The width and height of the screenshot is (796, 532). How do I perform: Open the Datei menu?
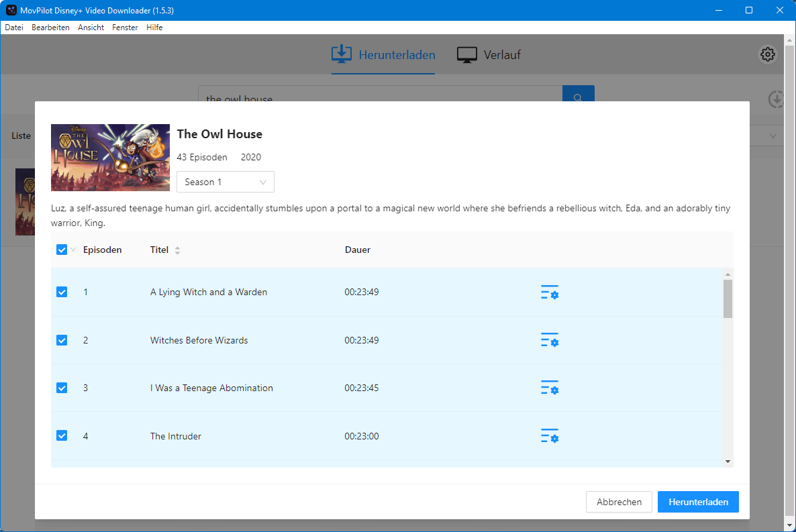(14, 28)
